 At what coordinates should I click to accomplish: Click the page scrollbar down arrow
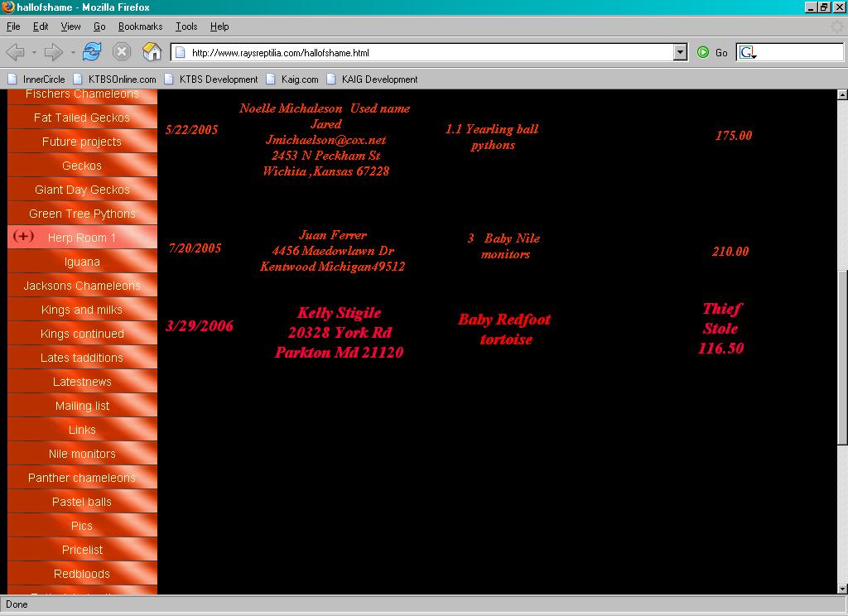(842, 589)
